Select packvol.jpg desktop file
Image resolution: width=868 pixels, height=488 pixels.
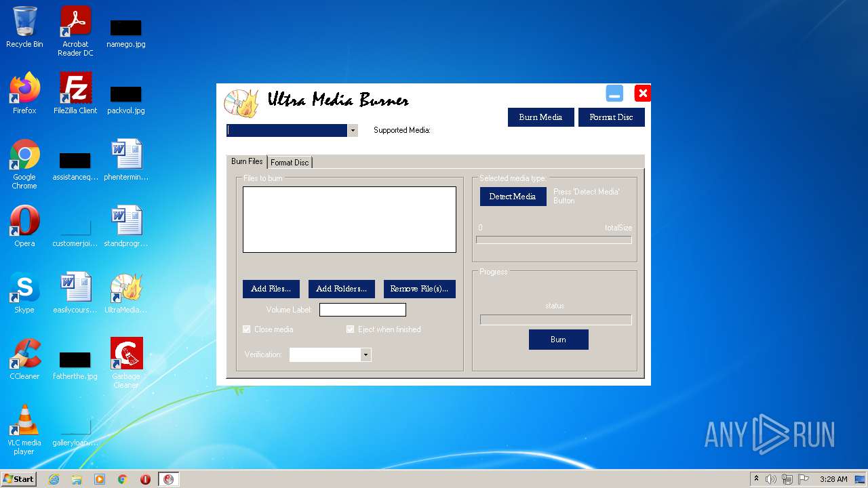click(x=126, y=99)
